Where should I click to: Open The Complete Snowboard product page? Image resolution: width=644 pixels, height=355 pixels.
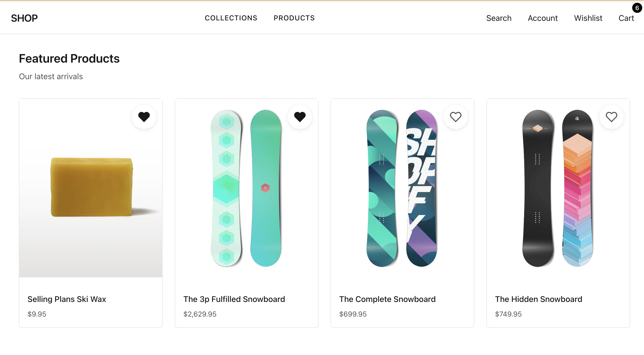(387, 299)
